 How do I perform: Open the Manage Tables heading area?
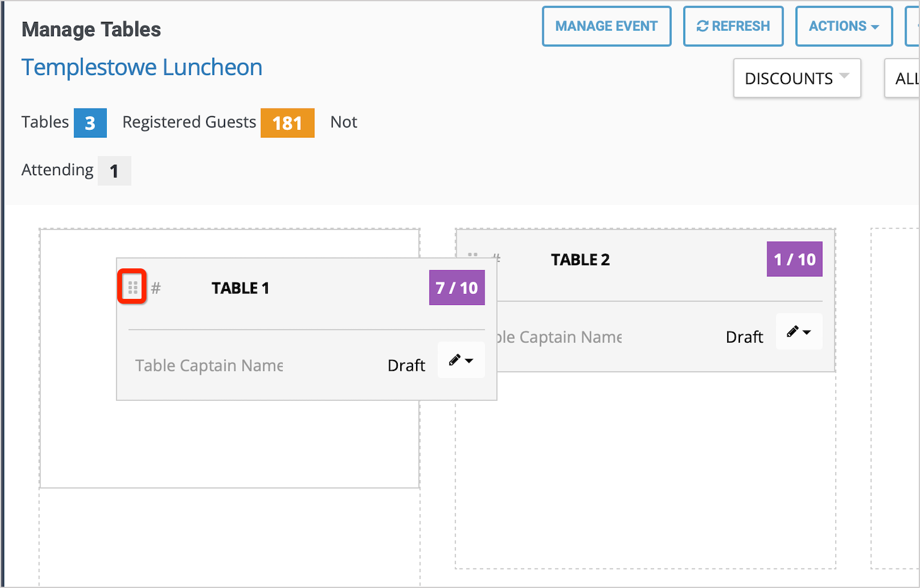(x=91, y=29)
